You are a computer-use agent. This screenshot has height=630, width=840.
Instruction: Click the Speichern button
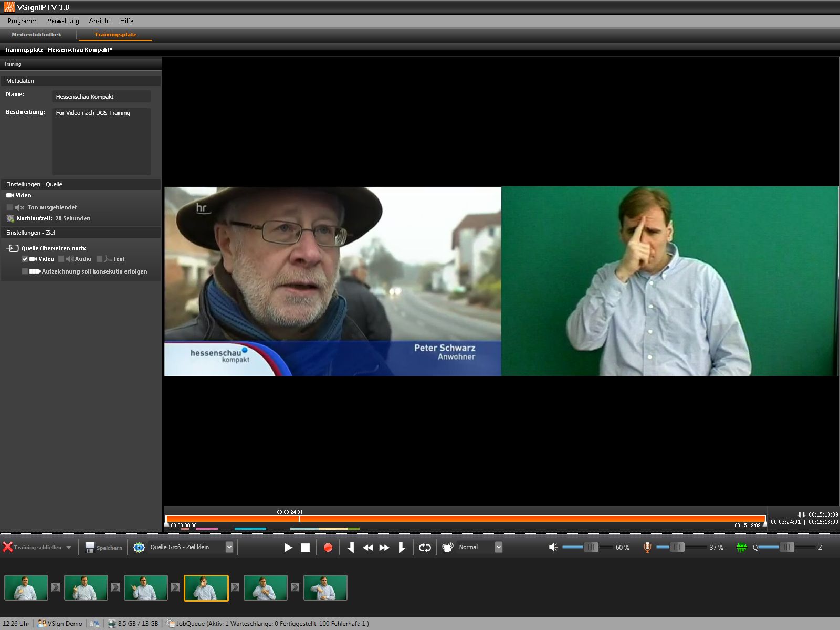click(104, 548)
